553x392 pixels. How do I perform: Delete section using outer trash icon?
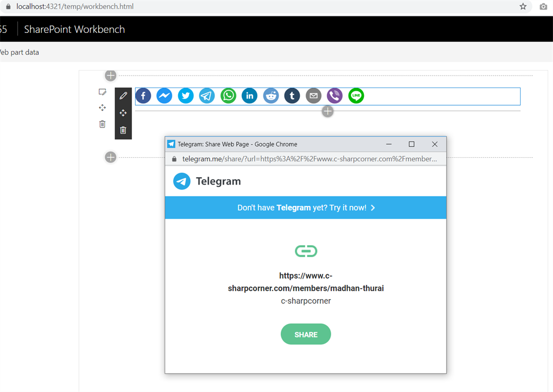tap(102, 124)
